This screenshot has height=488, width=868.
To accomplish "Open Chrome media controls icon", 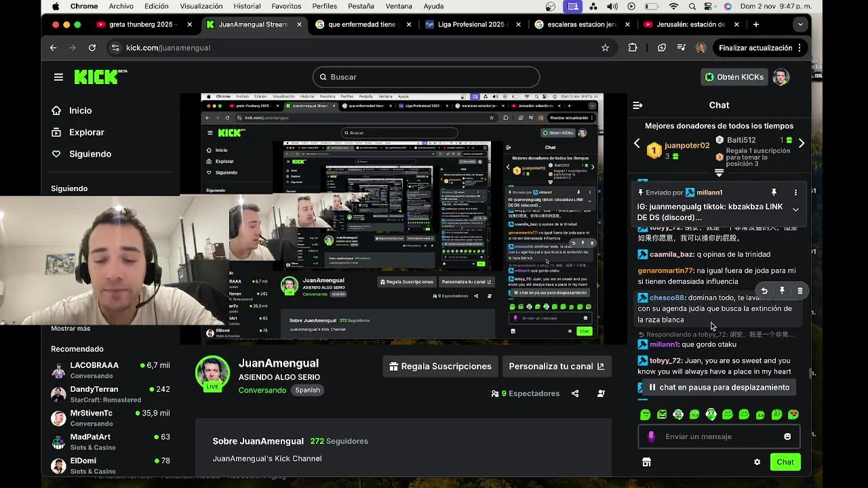I will tap(682, 48).
